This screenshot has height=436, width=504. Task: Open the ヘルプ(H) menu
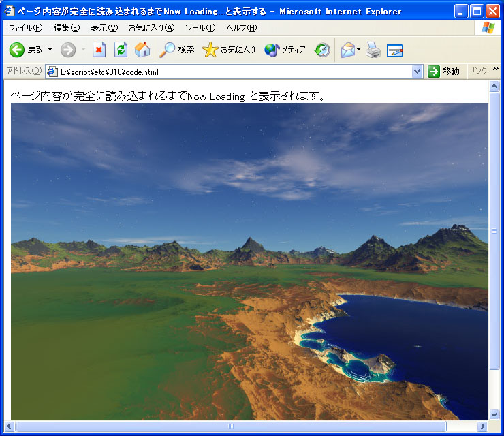coord(242,28)
